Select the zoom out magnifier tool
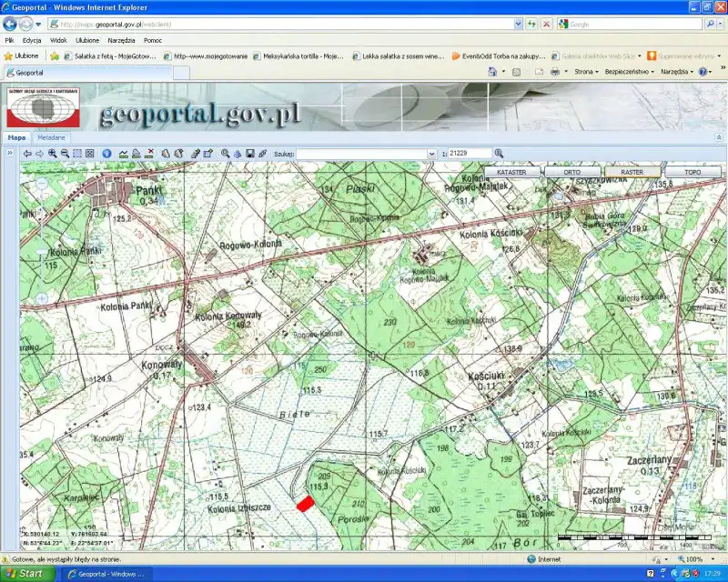Screen dimensions: 728x582 point(65,154)
